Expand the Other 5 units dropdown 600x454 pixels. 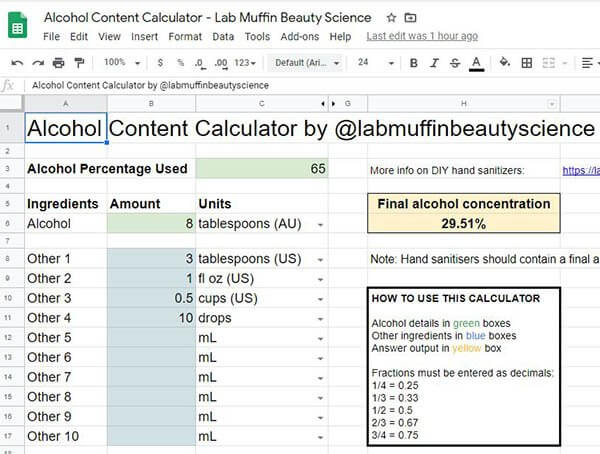click(x=320, y=339)
